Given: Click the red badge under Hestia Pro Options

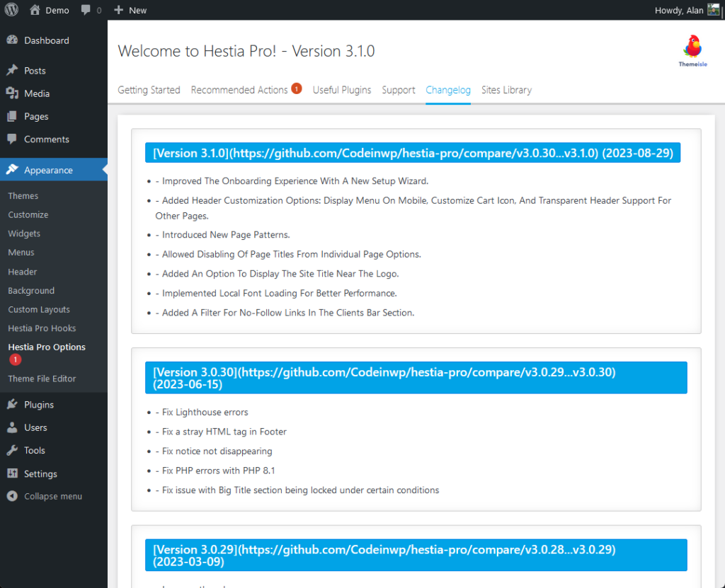Looking at the screenshot, I should point(15,359).
